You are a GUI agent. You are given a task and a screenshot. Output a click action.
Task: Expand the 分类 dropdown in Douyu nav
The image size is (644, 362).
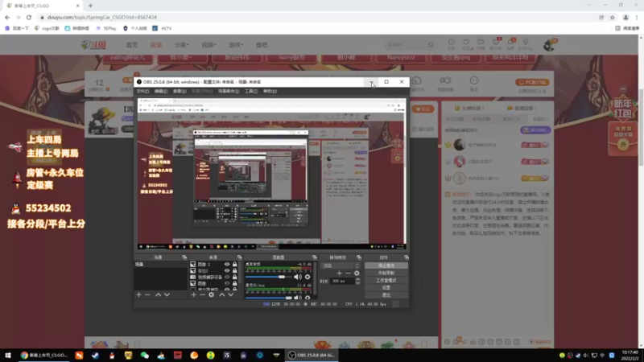coord(182,45)
